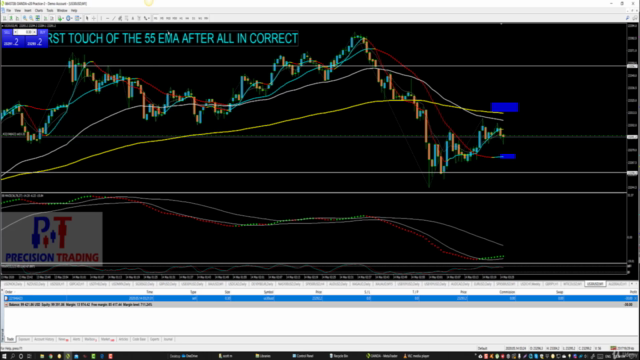Zoom in on the chart
The image size is (640, 360).
(25, 18)
